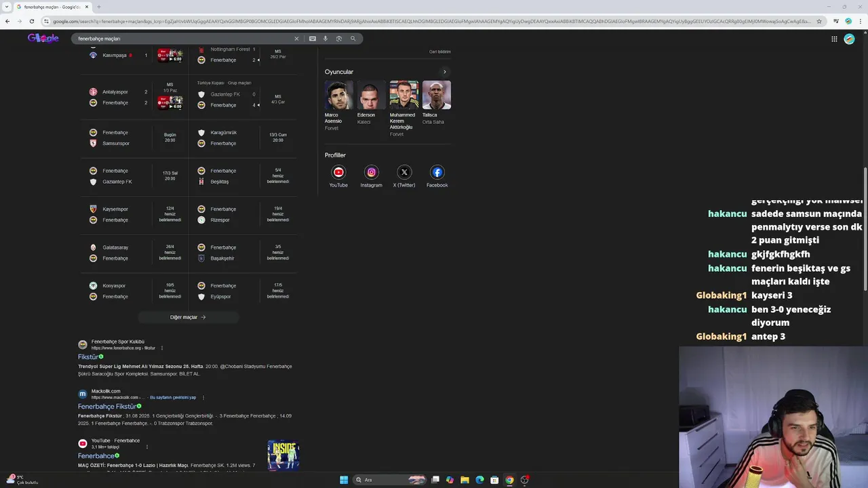Go to the Google home logo

tap(43, 38)
